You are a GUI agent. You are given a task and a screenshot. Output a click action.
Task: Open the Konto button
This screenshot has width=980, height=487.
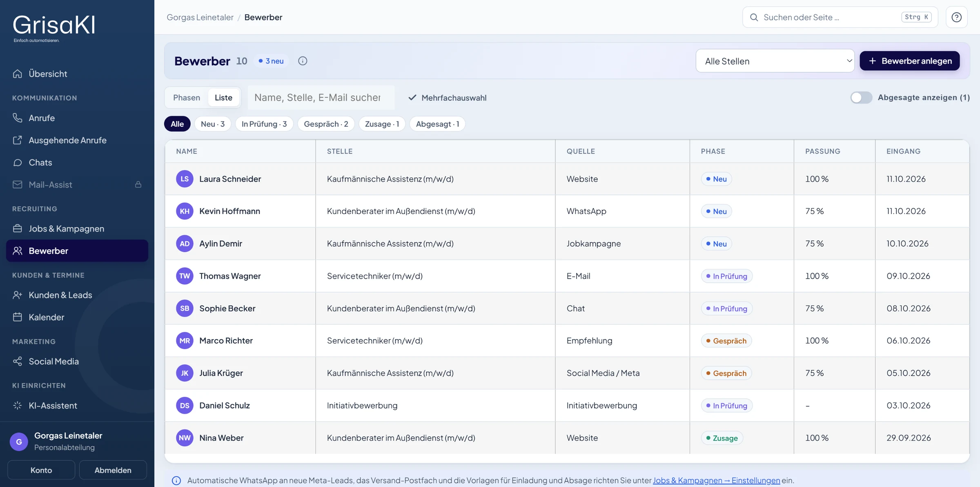coord(41,470)
